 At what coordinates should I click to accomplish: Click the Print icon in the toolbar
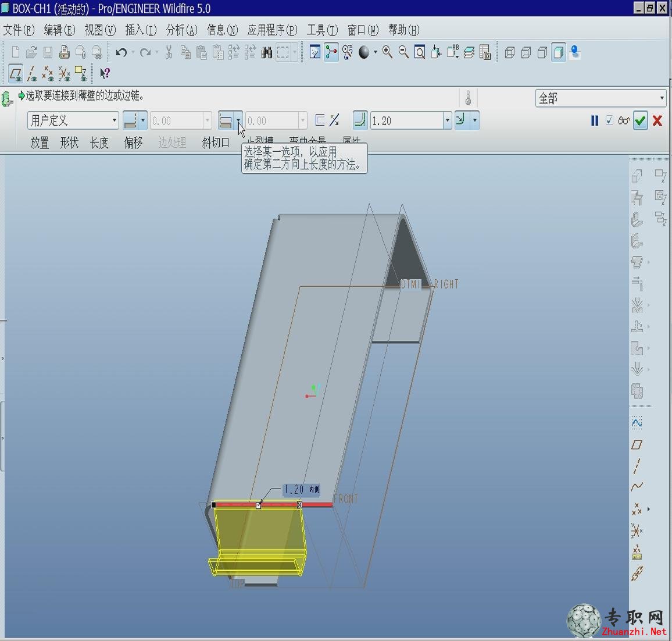tap(65, 52)
